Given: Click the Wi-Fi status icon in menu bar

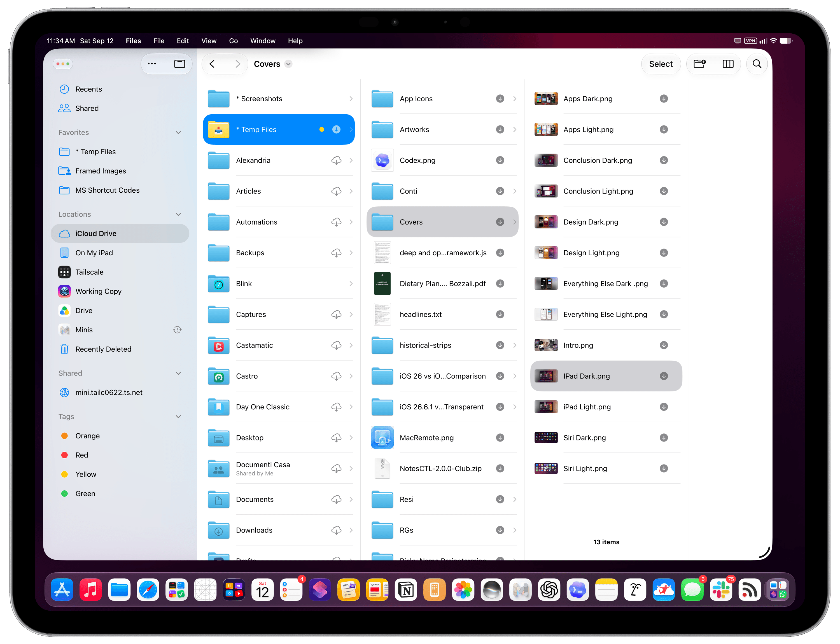Looking at the screenshot, I should pyautogui.click(x=773, y=41).
